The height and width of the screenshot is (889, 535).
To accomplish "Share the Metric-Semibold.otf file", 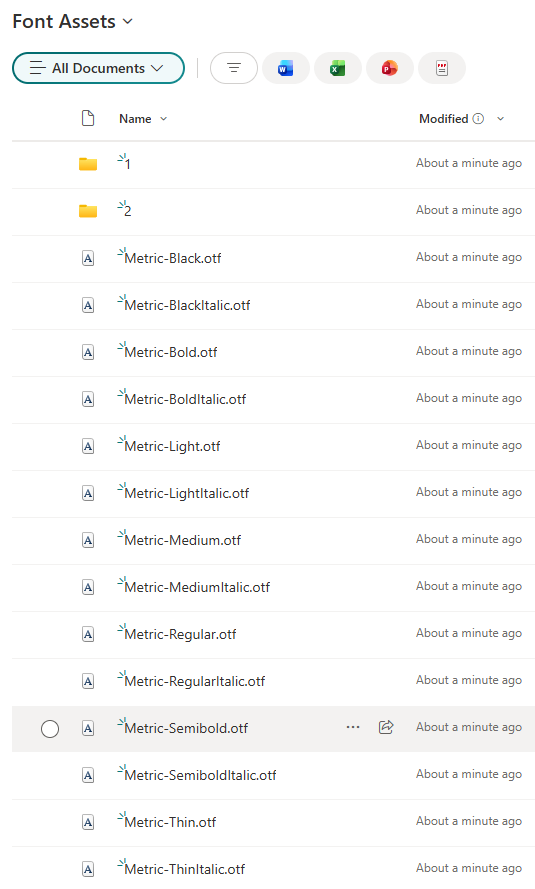I will pyautogui.click(x=386, y=727).
